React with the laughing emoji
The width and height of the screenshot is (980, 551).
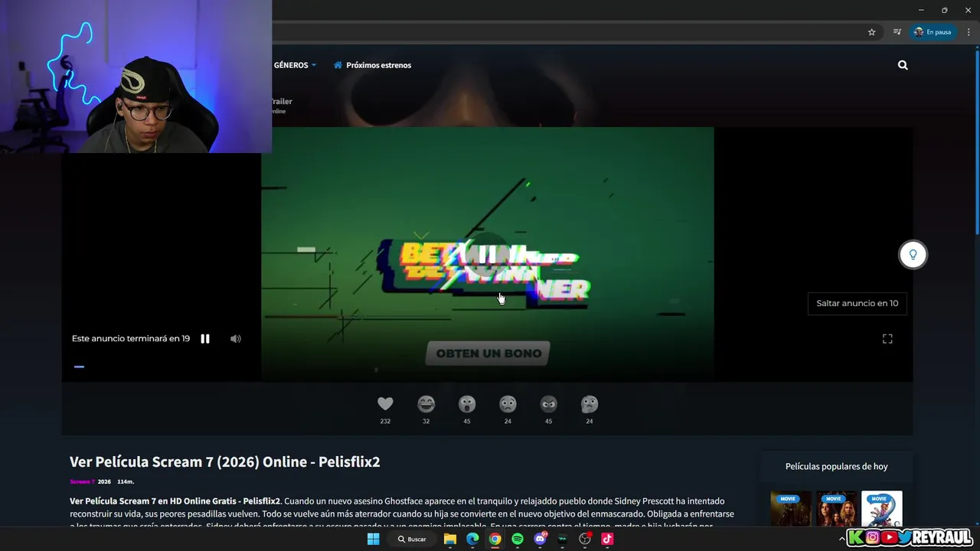point(426,403)
